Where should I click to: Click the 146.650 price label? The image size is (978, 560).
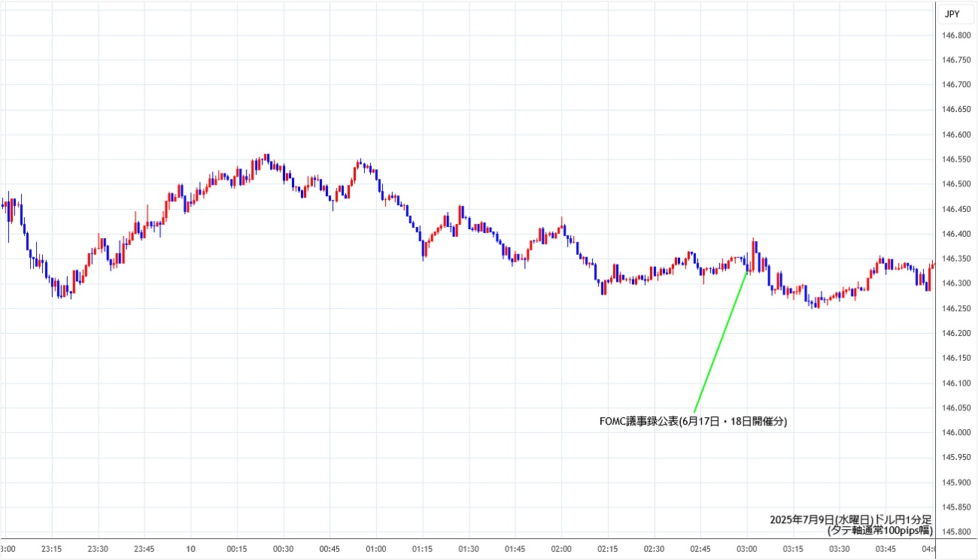(955, 110)
